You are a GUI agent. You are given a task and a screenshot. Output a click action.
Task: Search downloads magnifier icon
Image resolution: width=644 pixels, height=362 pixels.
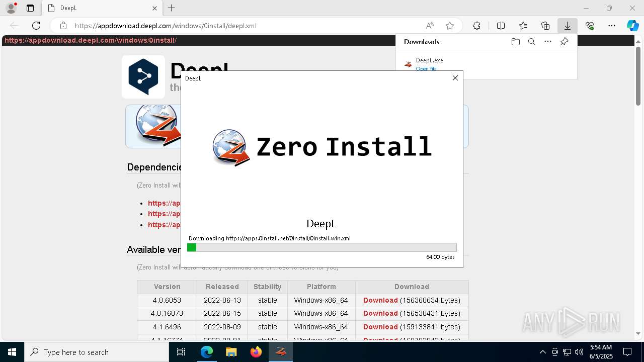click(531, 42)
